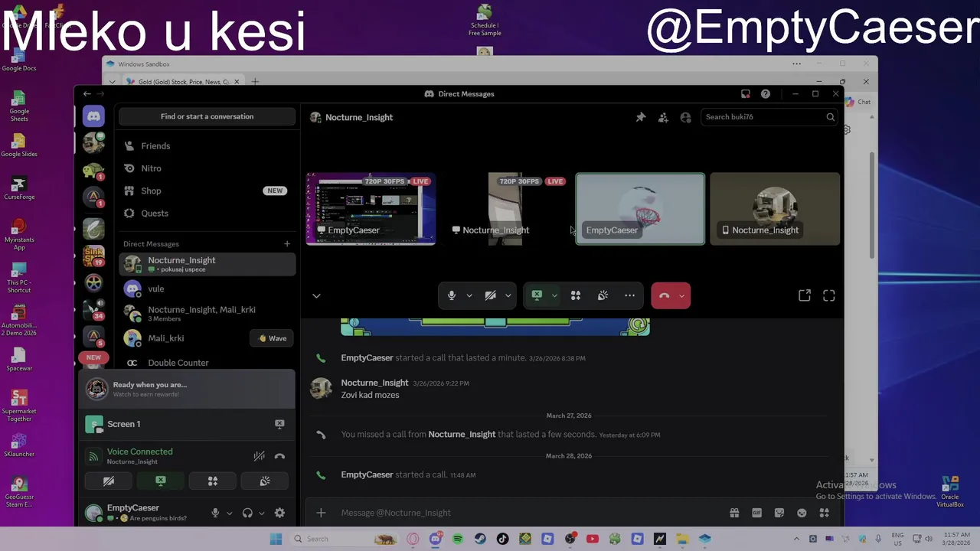The width and height of the screenshot is (980, 551).
Task: Open Discord Direct Messages home icon
Action: (x=93, y=116)
